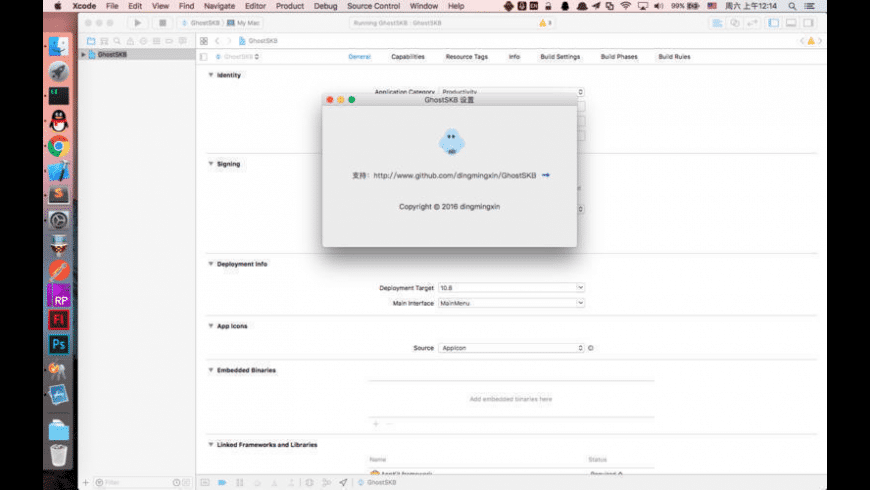Go forward in editor history
This screenshot has height=490, width=870.
tap(229, 41)
